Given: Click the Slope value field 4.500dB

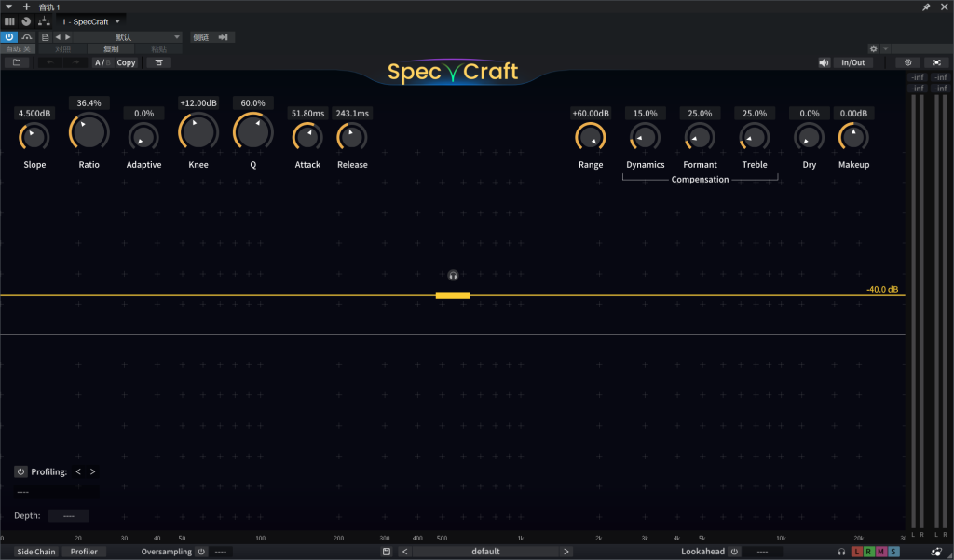Looking at the screenshot, I should click(34, 114).
